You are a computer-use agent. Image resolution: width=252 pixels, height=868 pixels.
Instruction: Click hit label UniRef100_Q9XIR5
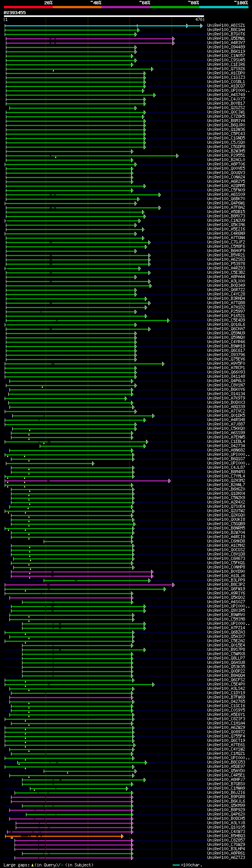226,611
